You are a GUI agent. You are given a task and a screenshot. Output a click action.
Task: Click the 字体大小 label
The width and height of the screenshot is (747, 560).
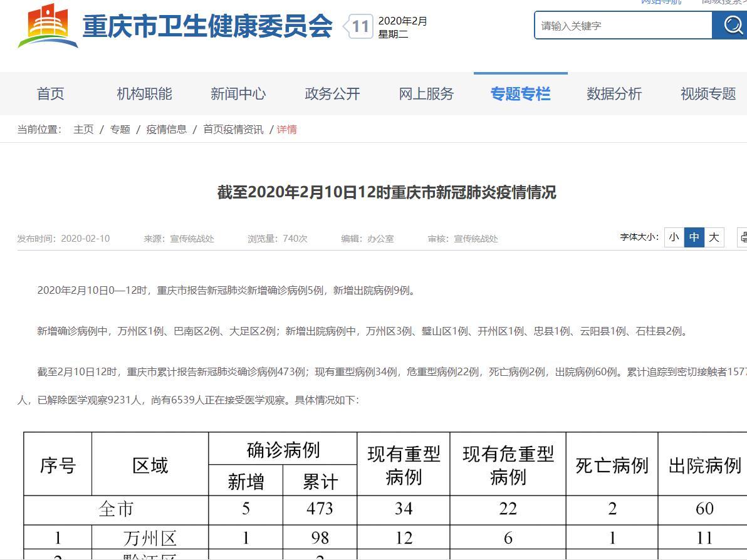(640, 237)
